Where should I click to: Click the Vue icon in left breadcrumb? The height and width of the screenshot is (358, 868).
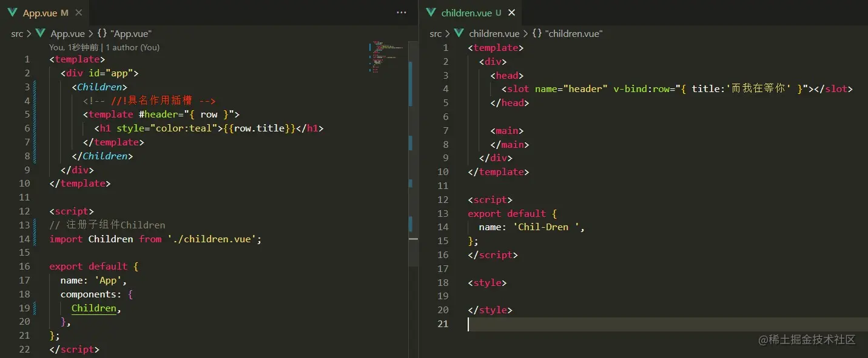(x=41, y=34)
